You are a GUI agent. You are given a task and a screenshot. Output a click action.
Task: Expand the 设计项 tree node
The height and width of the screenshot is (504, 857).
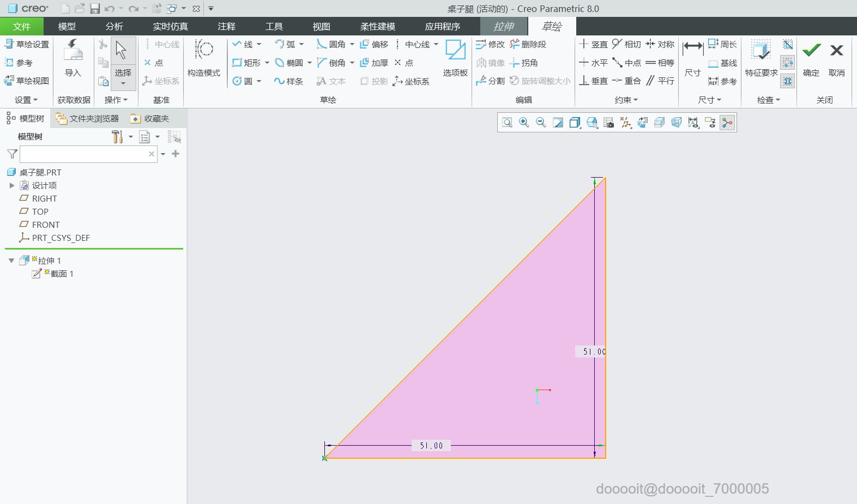click(11, 185)
